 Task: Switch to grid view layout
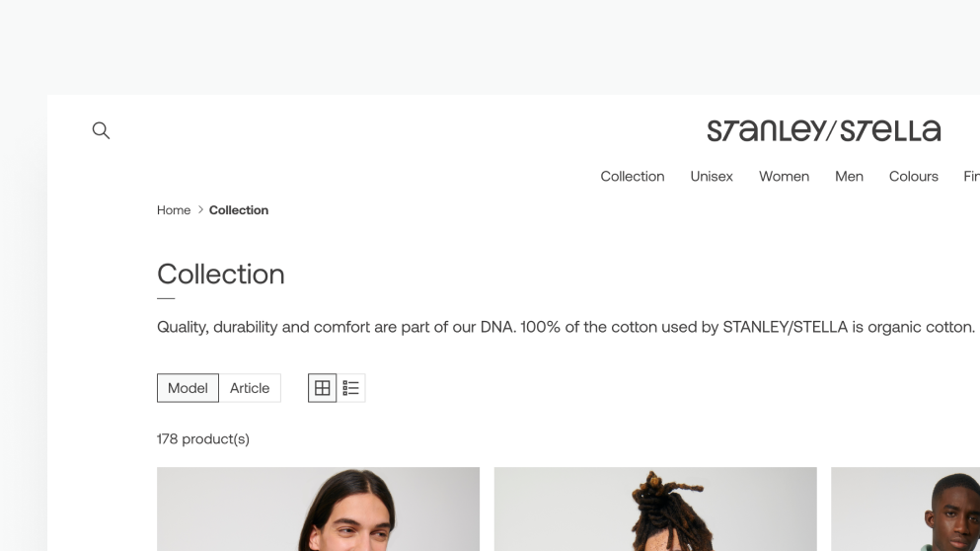[x=322, y=388]
